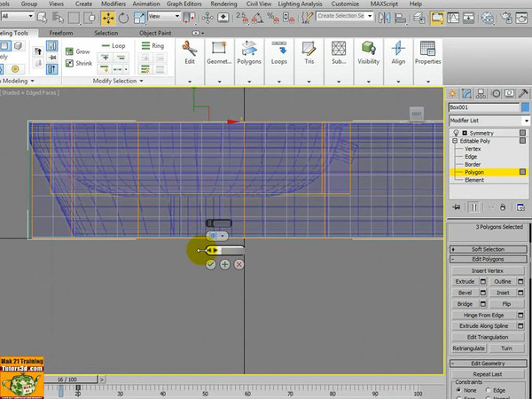This screenshot has height=399, width=532.
Task: Open the Material Editor sphere icon
Action: coord(488,18)
